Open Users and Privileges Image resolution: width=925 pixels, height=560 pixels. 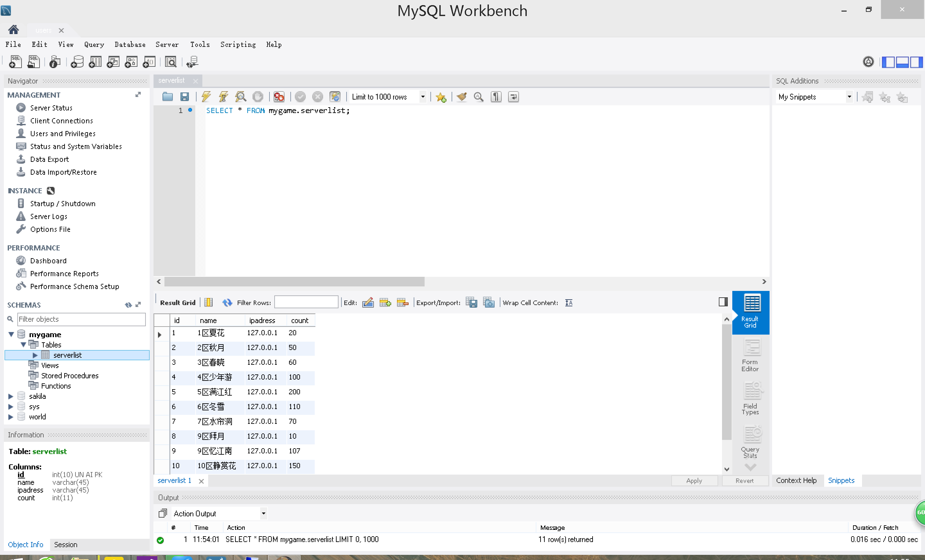click(63, 134)
